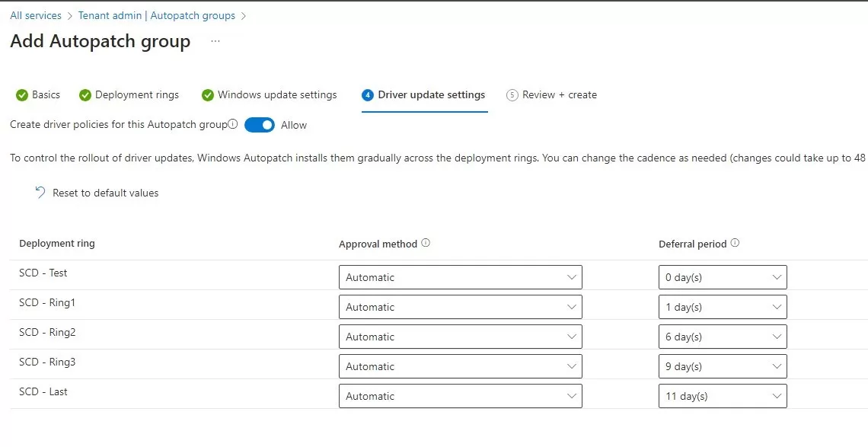Open Approval method dropdown for SCD - Last
The height and width of the screenshot is (447, 868).
[460, 396]
